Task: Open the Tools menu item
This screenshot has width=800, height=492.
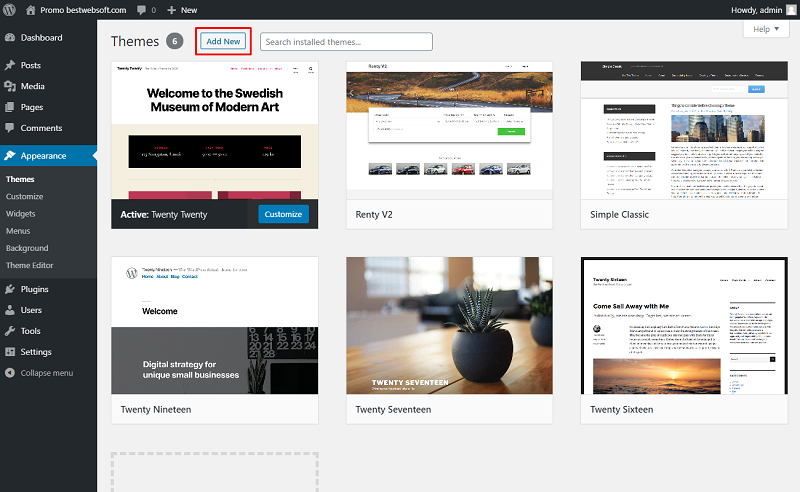Action: pos(31,331)
